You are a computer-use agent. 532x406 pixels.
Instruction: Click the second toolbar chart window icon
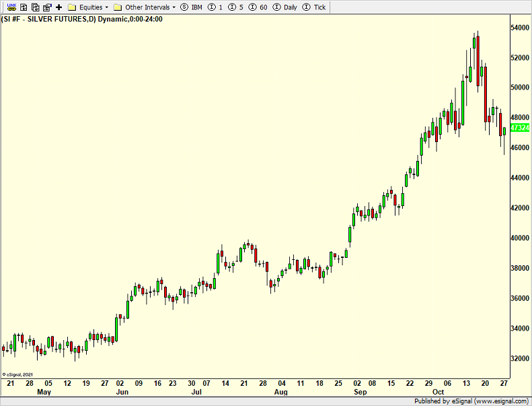click(x=23, y=7)
